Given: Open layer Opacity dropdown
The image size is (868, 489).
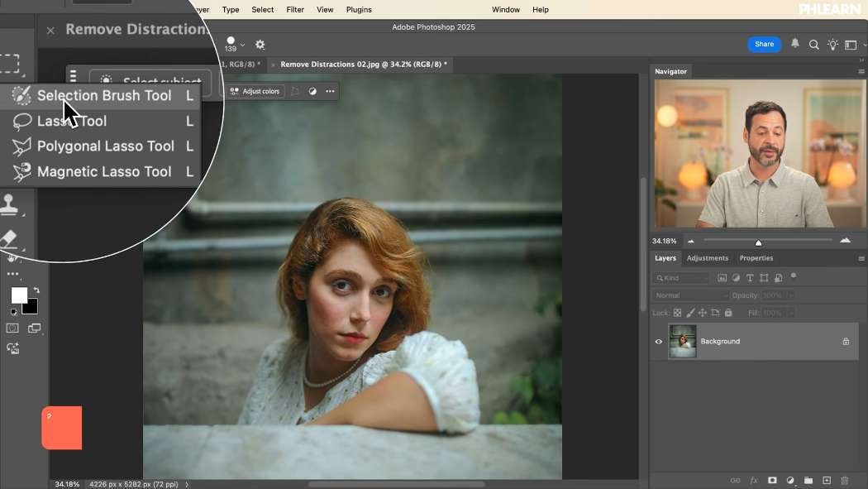Looking at the screenshot, I should pos(790,295).
